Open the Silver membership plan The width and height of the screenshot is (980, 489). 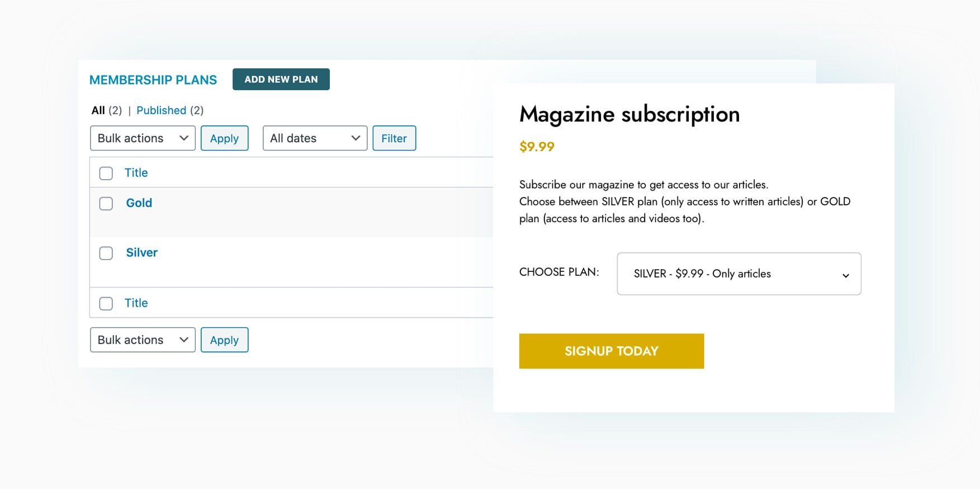pos(141,253)
